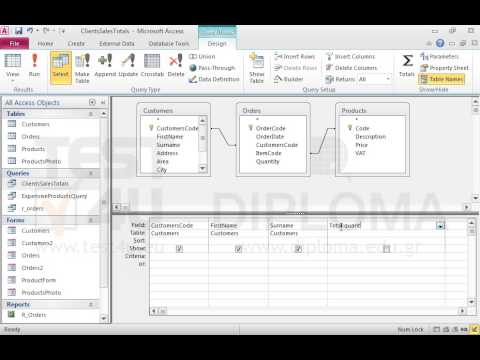The image size is (480, 360).
Task: Click the Data Definition query option
Action: [214, 79]
